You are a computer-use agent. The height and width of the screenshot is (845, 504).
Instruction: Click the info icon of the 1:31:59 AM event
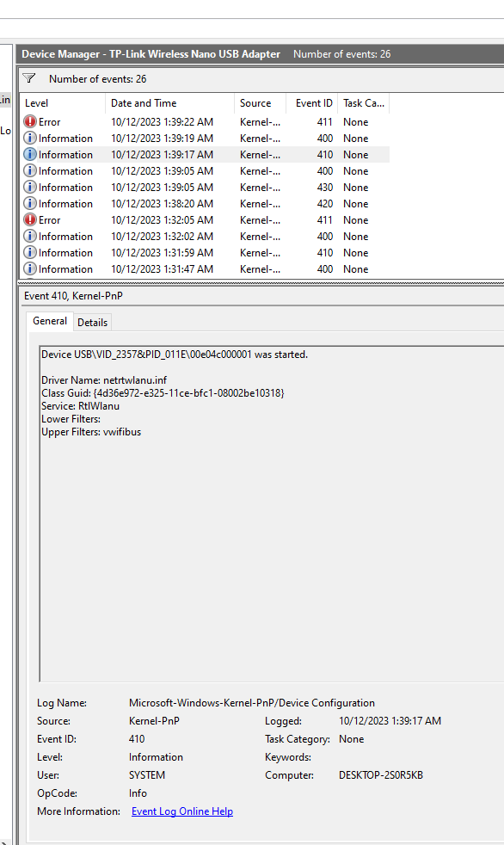point(30,252)
